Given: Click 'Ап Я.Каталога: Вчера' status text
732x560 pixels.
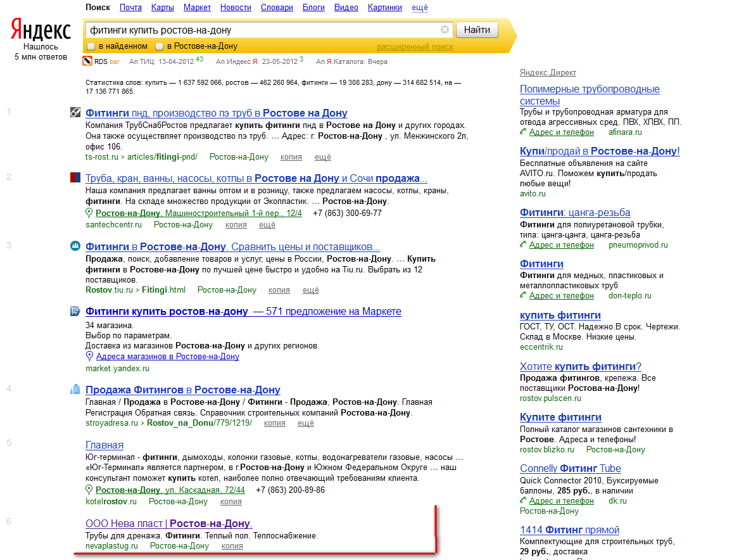Looking at the screenshot, I should (x=351, y=61).
